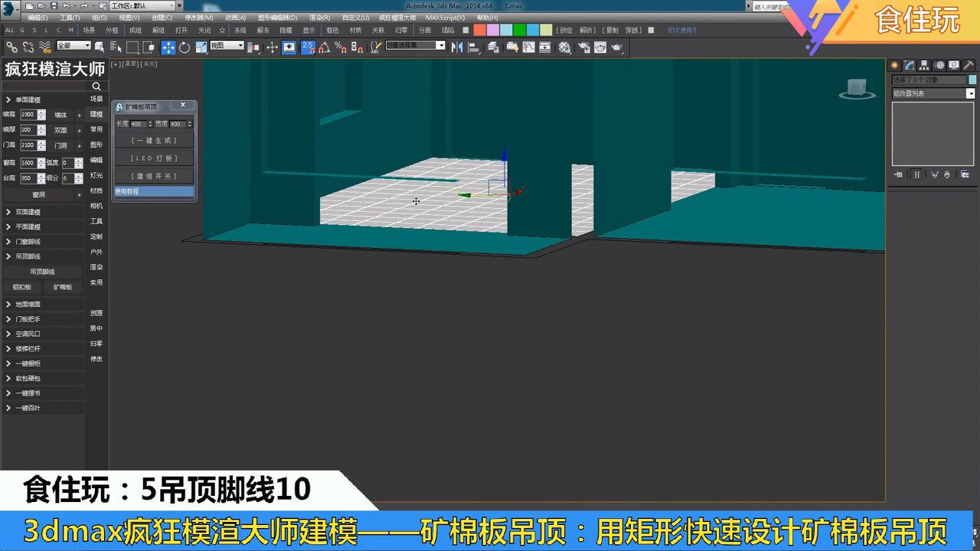
Task: Open Render Setup teapot icon
Action: [x=583, y=47]
